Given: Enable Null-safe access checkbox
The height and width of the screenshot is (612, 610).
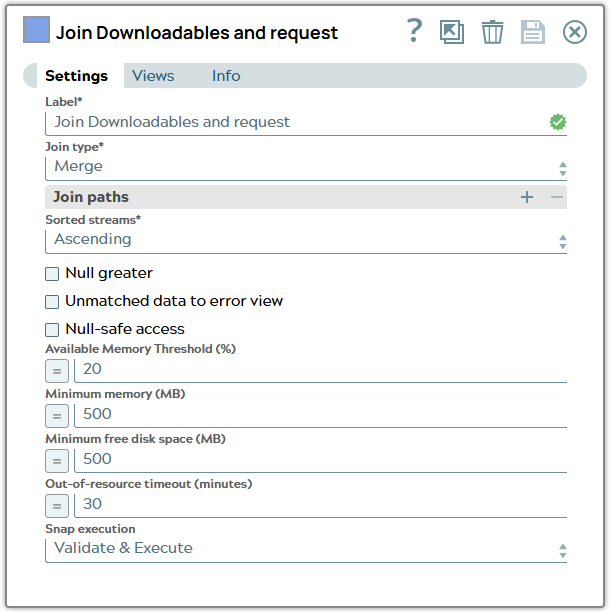Looking at the screenshot, I should click(x=52, y=330).
